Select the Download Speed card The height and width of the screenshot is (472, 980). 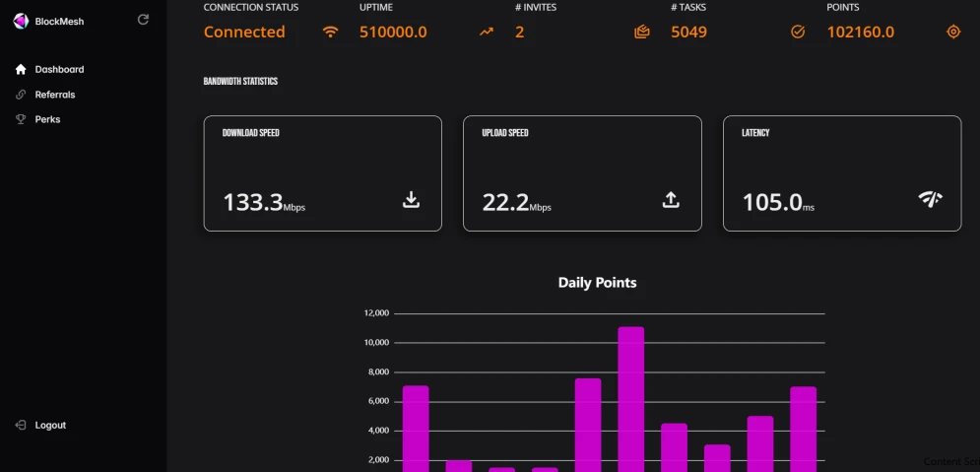coord(322,173)
